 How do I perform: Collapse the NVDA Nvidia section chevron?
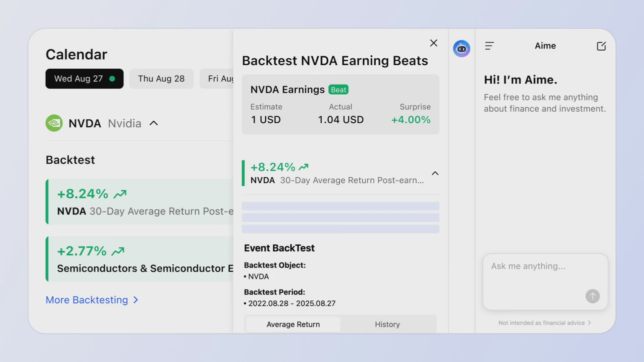coord(154,123)
